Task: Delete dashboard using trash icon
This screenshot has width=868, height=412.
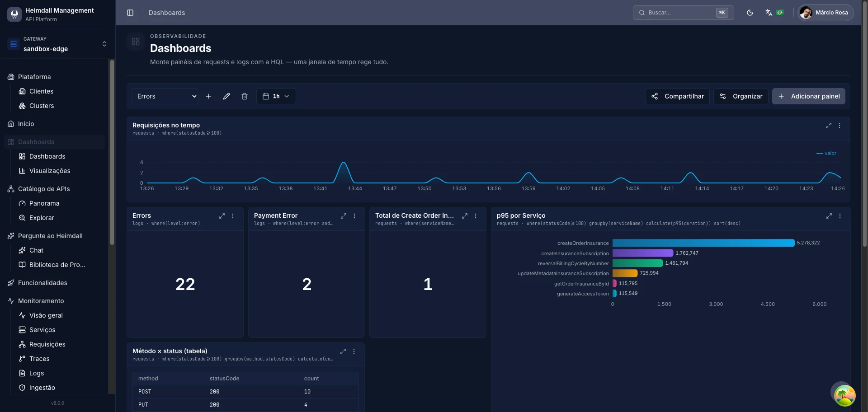Action: 245,96
